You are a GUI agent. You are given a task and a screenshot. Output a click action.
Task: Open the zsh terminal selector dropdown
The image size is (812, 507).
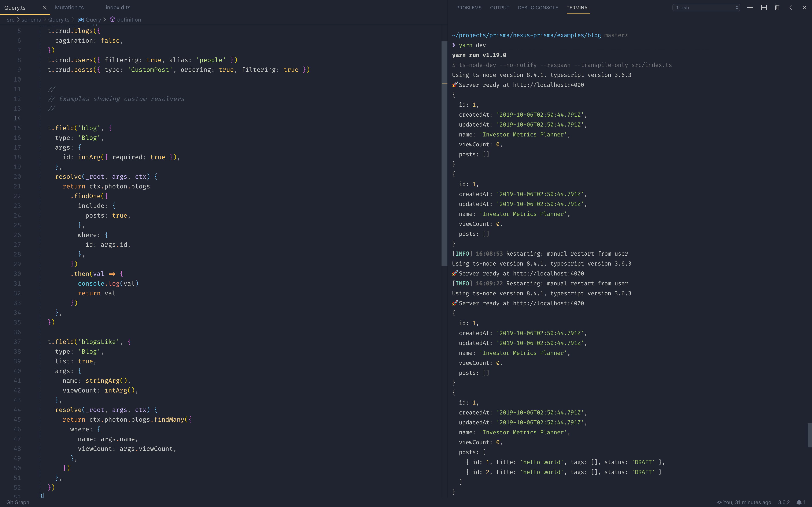click(x=706, y=7)
